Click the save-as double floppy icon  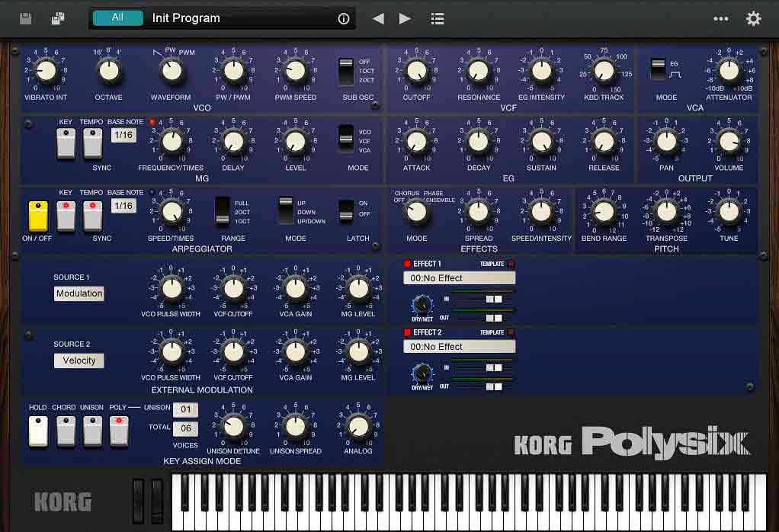[x=58, y=18]
